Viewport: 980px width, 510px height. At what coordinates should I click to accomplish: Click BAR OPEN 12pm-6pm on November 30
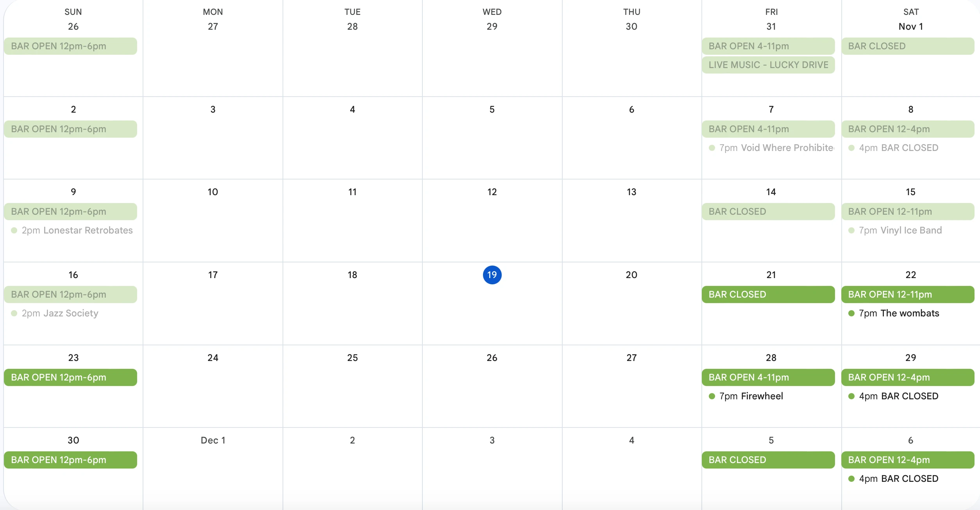pos(70,460)
